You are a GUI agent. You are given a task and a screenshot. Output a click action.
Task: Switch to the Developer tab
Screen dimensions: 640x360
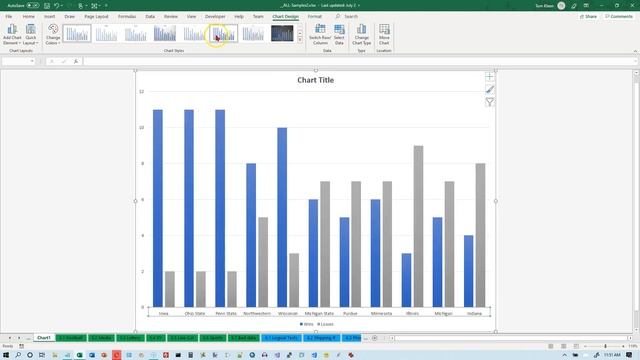215,16
